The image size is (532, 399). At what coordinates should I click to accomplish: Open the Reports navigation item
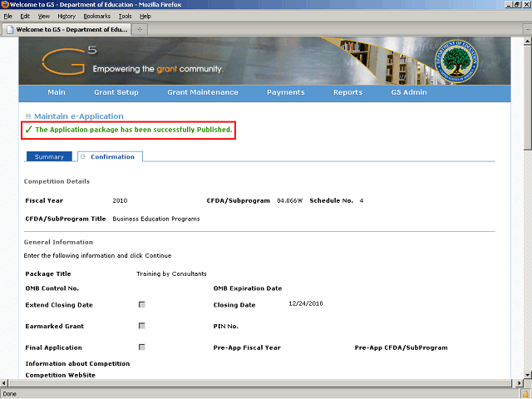347,92
